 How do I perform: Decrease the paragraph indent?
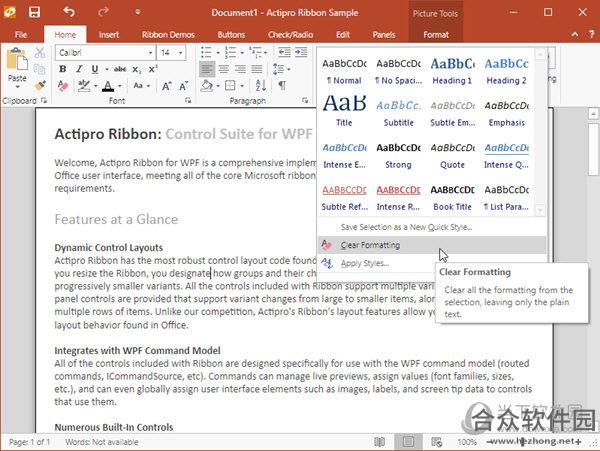point(284,52)
